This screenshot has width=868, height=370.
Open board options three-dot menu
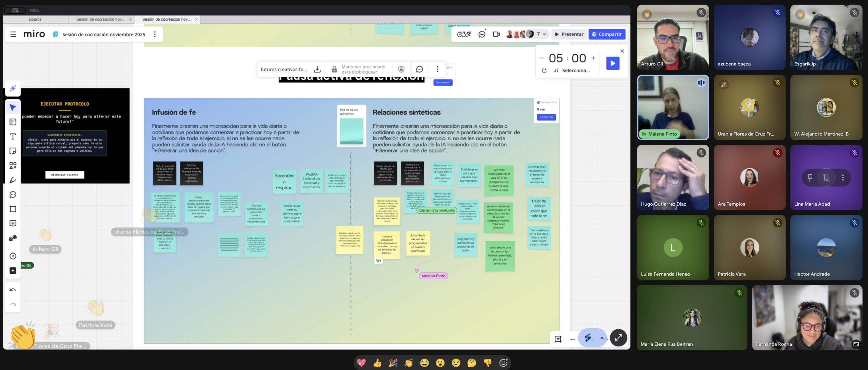(x=155, y=34)
